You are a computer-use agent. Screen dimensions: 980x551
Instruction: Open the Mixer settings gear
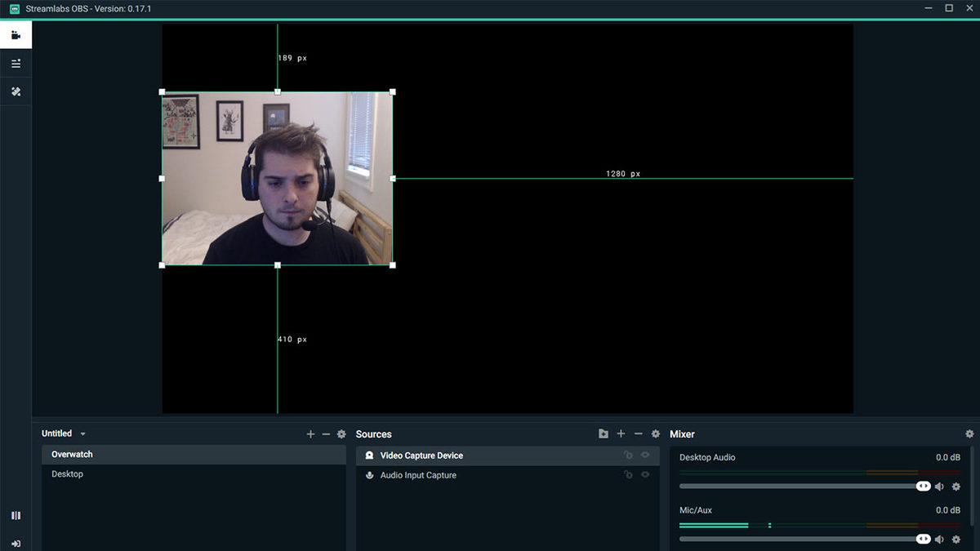click(970, 433)
